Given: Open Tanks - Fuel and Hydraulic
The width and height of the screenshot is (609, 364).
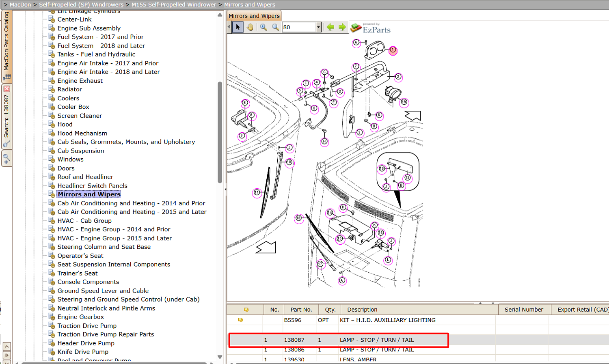Looking at the screenshot, I should pyautogui.click(x=96, y=54).
